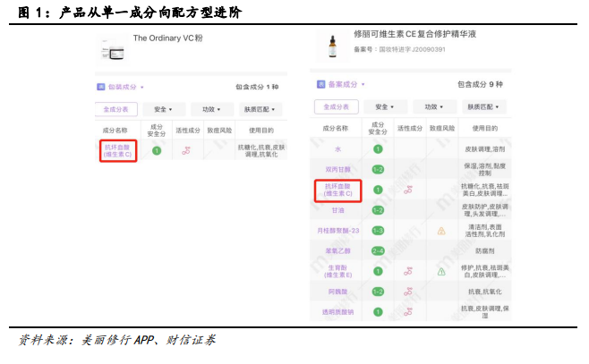Open the 生育酚 (维生素E) ingredient link
The image size is (589, 364).
[x=337, y=271]
